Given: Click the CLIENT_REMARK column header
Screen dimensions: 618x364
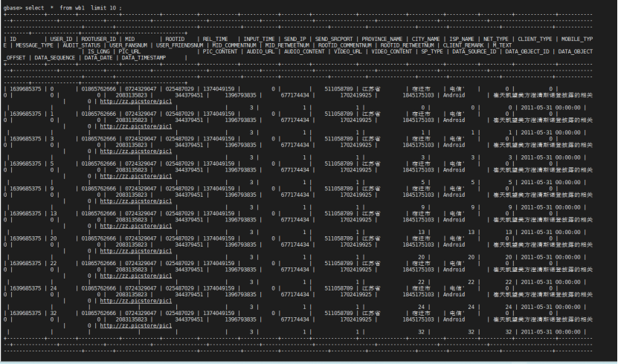Looking at the screenshot, I should (463, 45).
